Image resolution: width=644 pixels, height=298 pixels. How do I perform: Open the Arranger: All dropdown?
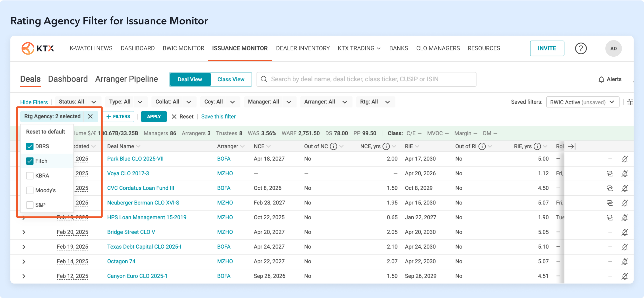[x=326, y=102]
